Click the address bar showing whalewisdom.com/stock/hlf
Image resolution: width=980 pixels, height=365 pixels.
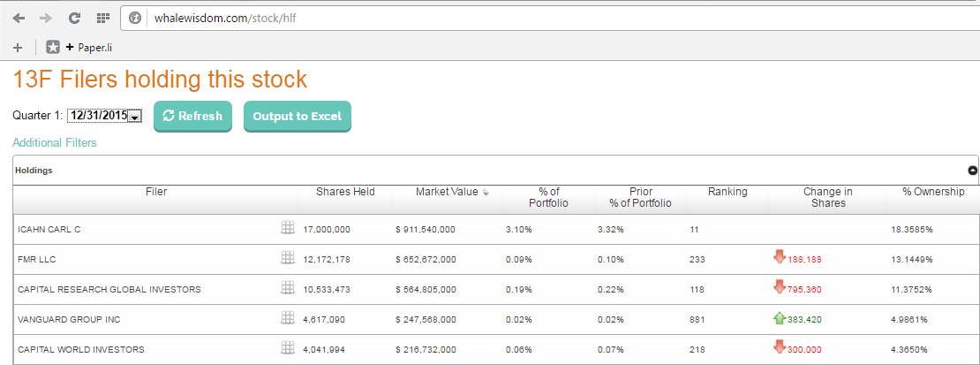[550, 19]
